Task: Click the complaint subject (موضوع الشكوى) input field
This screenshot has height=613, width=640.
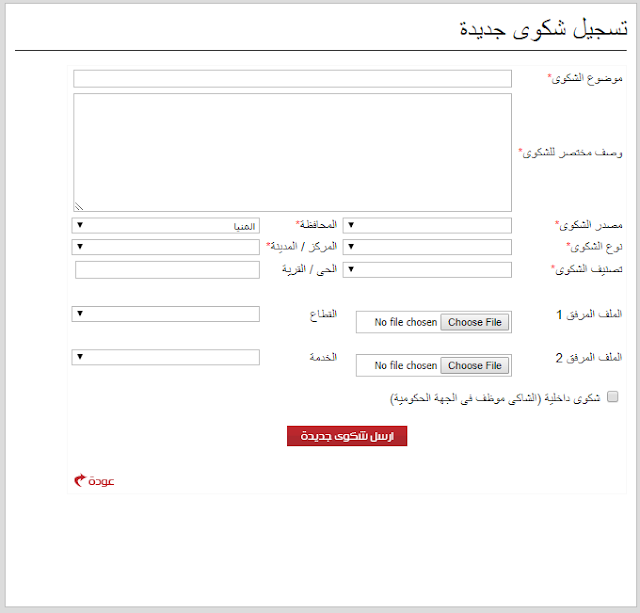Action: click(x=292, y=79)
